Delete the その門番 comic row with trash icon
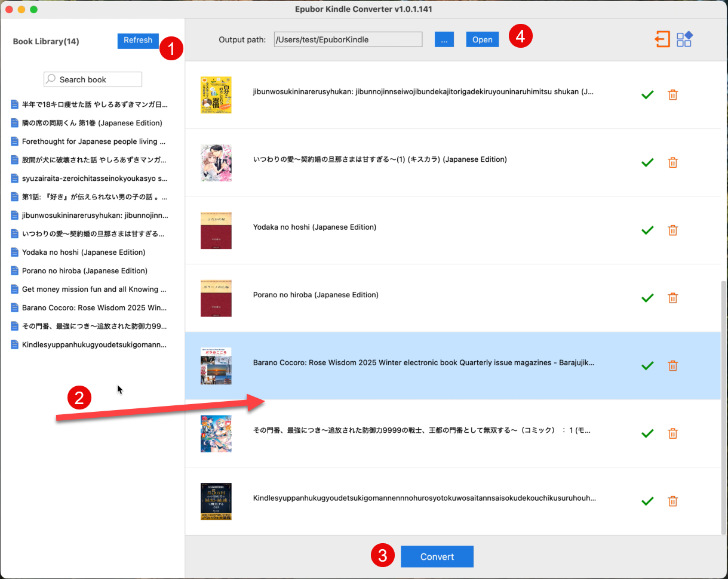Viewport: 728px width, 579px height. pos(672,433)
